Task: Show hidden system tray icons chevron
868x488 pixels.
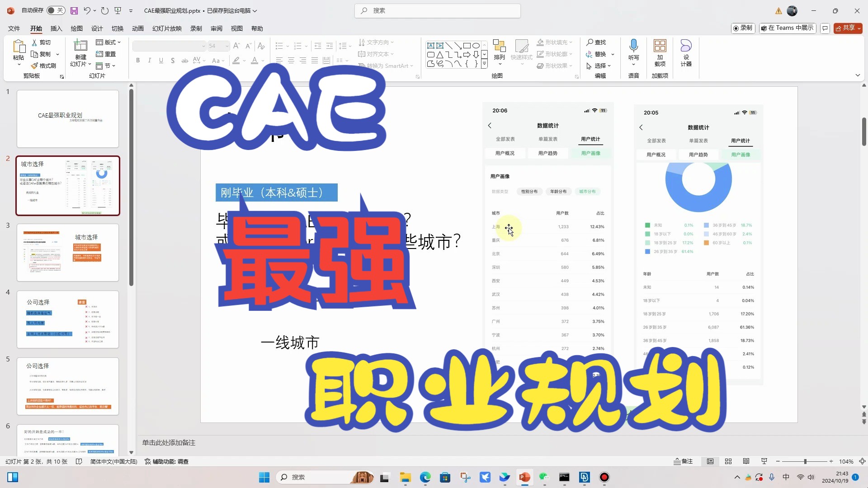Action: pos(737,477)
